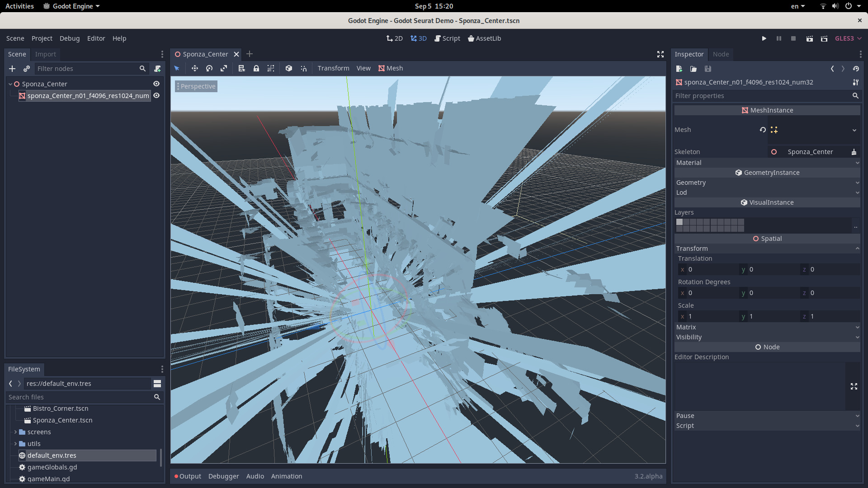868x488 pixels.
Task: Revert the Mesh property
Action: [x=763, y=130]
